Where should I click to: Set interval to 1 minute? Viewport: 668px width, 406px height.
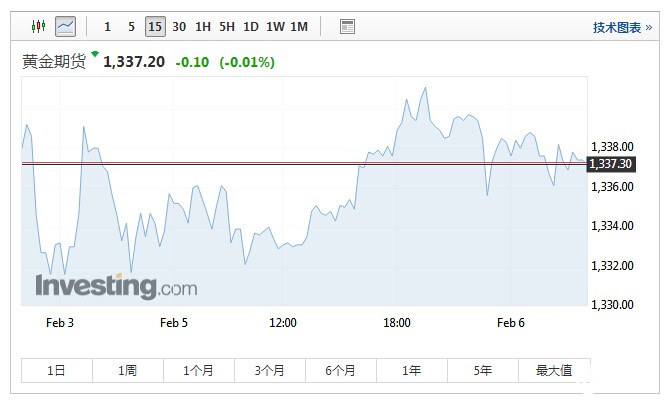click(x=107, y=26)
